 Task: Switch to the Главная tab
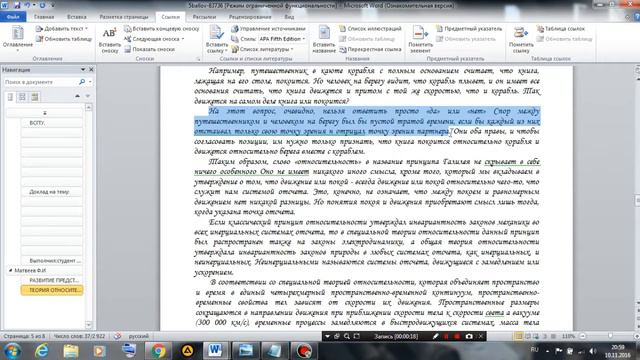[x=44, y=17]
